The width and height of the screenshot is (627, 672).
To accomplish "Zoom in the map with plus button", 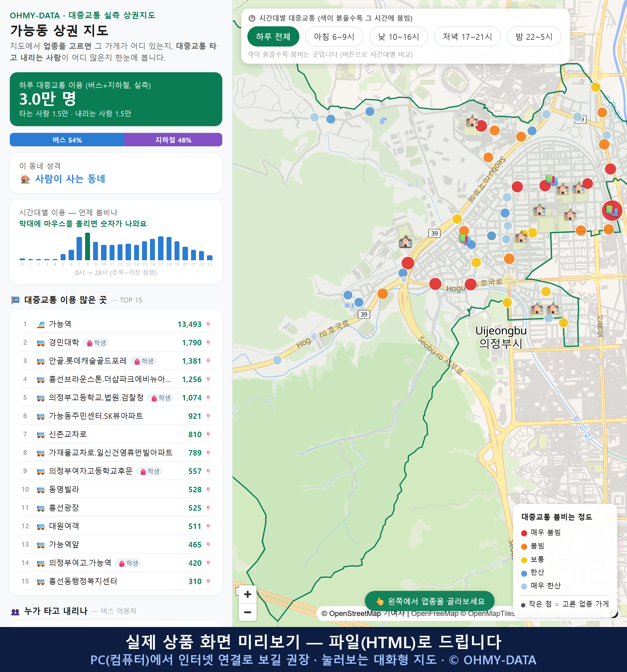I will (x=247, y=594).
